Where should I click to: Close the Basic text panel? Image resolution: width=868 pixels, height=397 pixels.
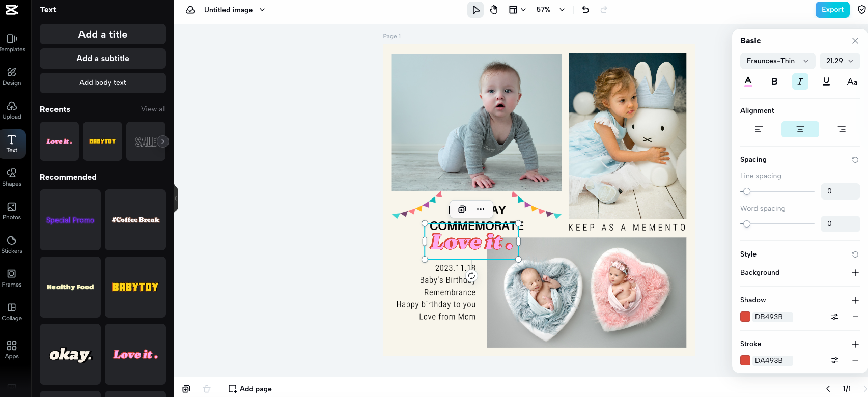point(855,41)
